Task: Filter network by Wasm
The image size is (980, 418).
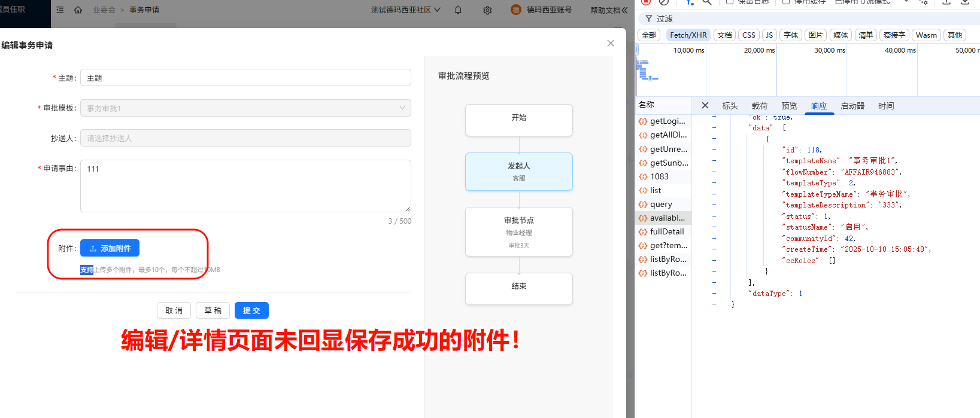Action: [926, 35]
